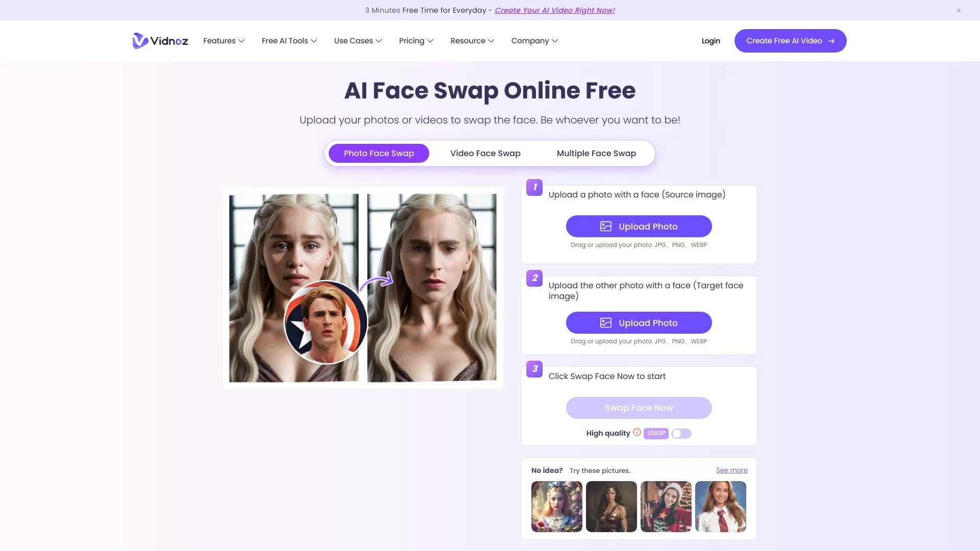
Task: Click the source image Upload Photo icon
Action: click(x=606, y=226)
